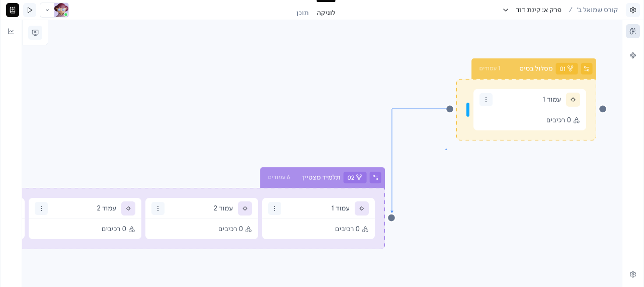Screen dimensions: 644x287
Task: Select the תלמיד מצטיין path title
Action: pos(321,177)
